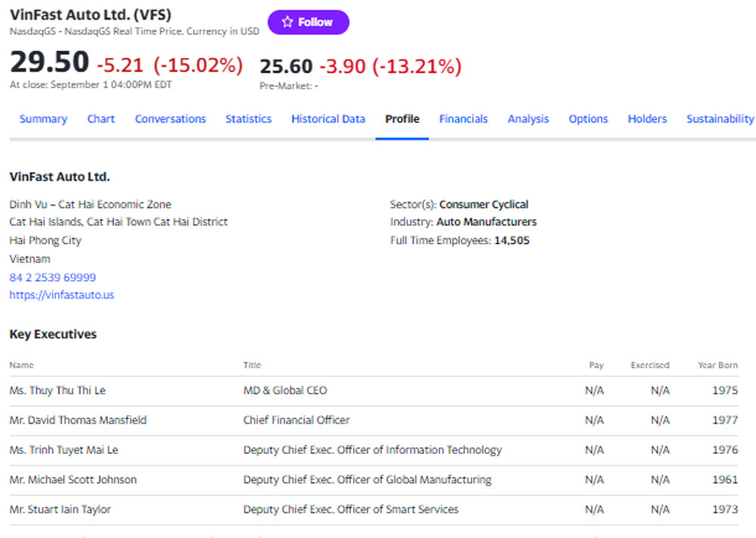
Task: View the Holders tab
Action: pos(647,119)
